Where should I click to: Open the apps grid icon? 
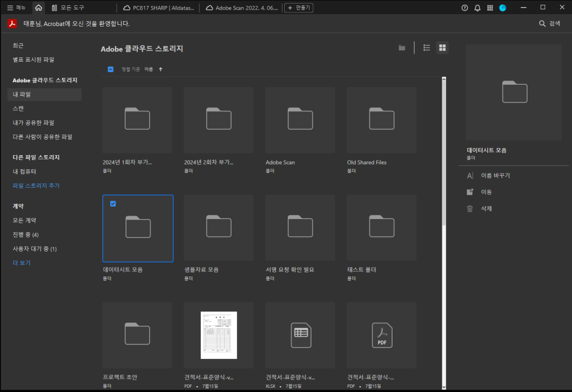coord(490,8)
